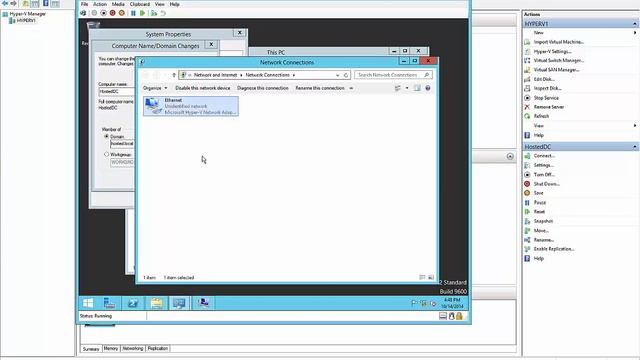Click the chevron after Network Connections breadcrumb

click(293, 75)
